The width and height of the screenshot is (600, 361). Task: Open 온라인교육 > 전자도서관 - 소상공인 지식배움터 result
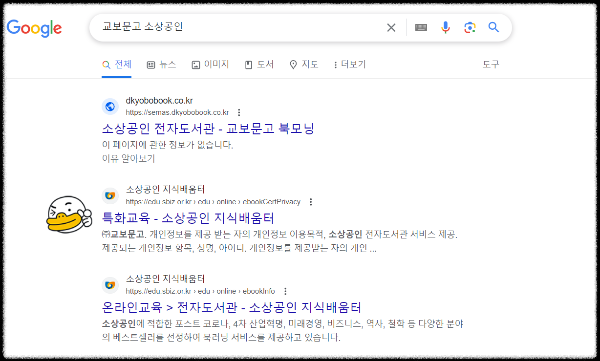[232, 307]
